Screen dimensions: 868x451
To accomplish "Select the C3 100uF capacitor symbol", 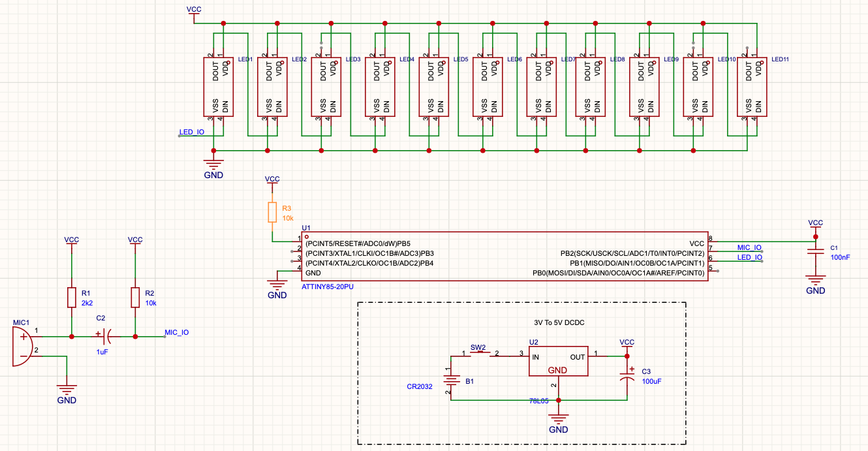I will [x=627, y=377].
